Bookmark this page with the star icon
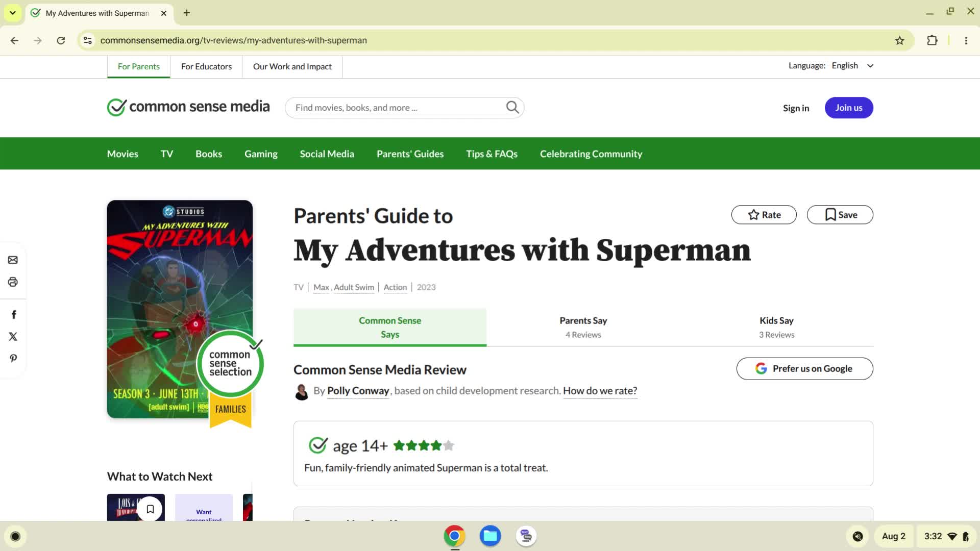This screenshot has width=980, height=551. 899,40
